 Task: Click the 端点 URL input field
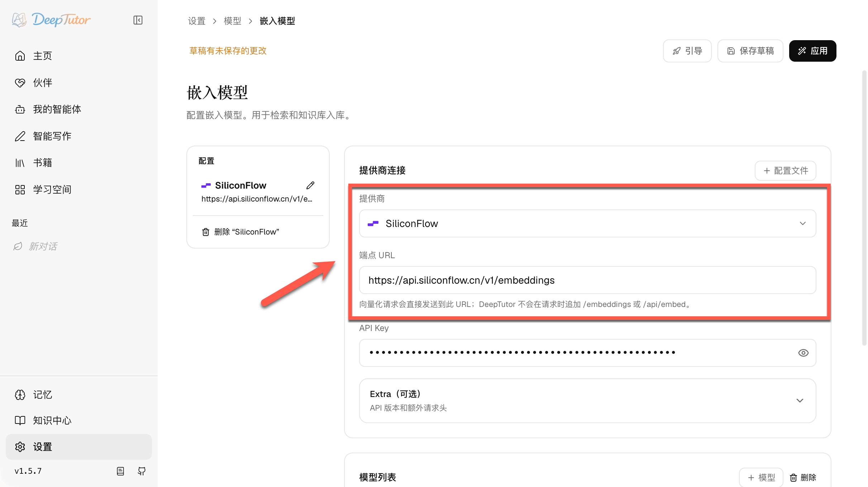point(587,280)
